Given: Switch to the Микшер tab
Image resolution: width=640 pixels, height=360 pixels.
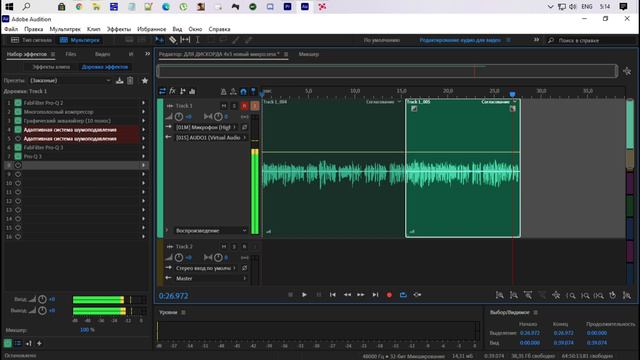Looking at the screenshot, I should [x=309, y=54].
